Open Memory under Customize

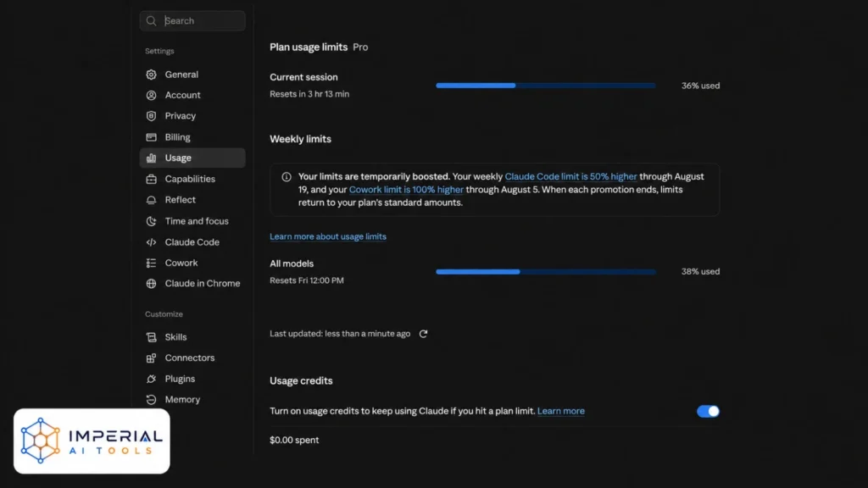click(x=192, y=400)
